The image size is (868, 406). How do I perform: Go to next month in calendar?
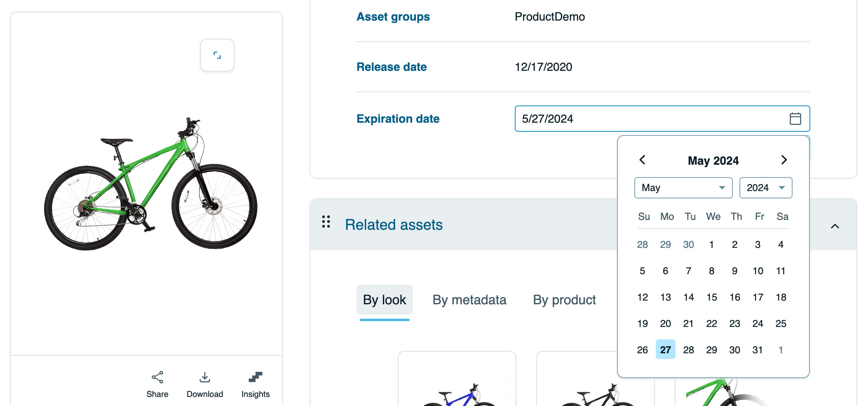coord(784,160)
